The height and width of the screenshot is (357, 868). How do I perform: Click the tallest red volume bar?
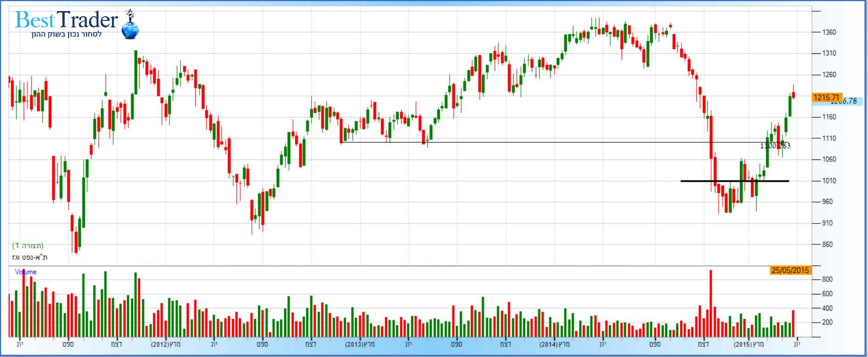point(710,303)
